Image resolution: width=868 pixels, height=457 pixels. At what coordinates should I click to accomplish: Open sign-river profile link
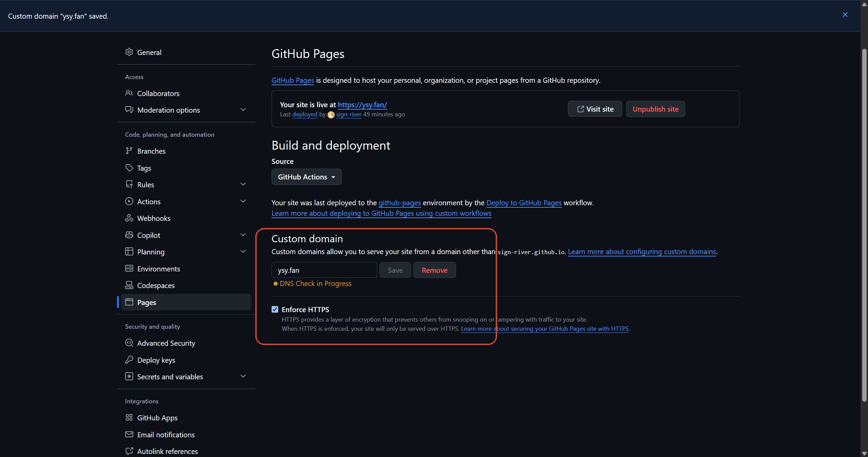click(x=349, y=114)
